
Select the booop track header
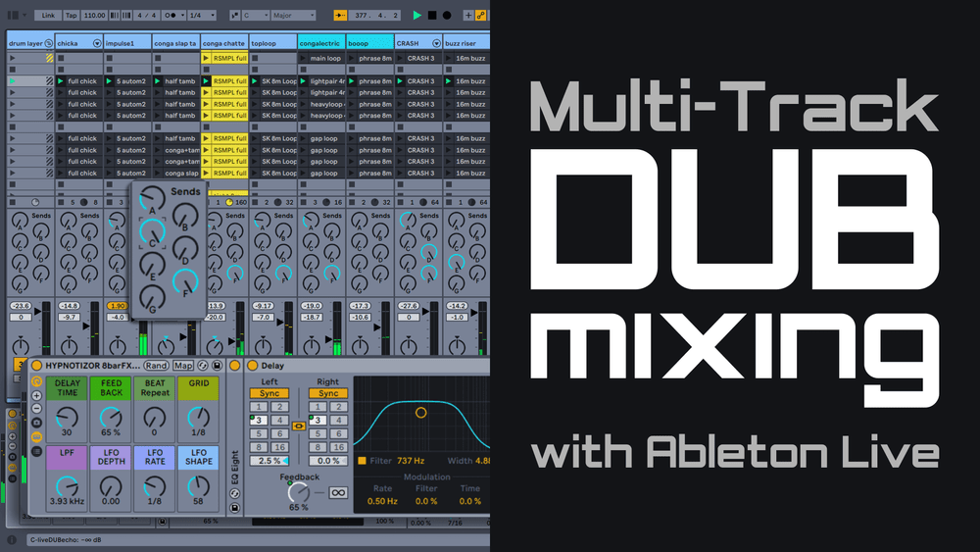(x=369, y=43)
